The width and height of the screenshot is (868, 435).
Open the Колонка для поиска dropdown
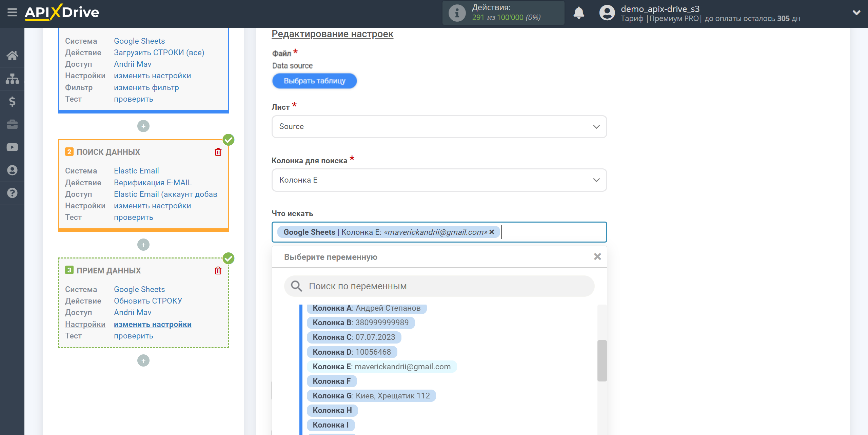tap(439, 180)
